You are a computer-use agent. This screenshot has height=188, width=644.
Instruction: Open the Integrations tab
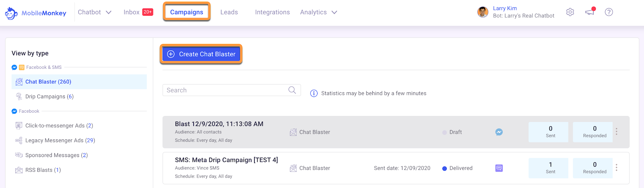point(272,12)
